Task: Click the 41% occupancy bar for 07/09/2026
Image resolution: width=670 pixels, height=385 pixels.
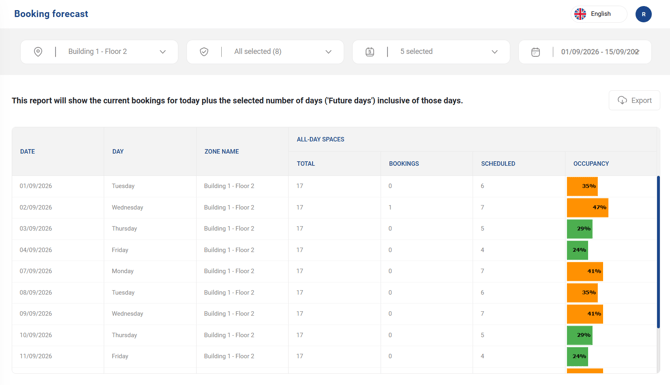Action: pos(585,271)
